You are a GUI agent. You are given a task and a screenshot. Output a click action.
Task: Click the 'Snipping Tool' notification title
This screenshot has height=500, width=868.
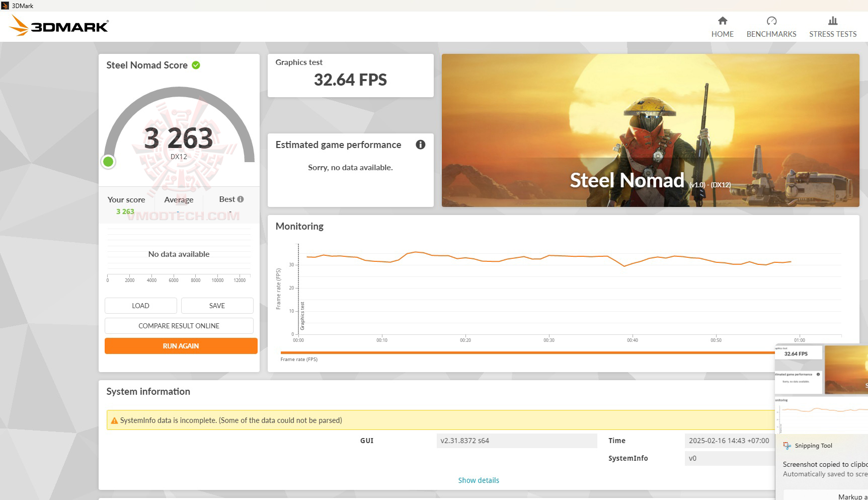pos(814,446)
